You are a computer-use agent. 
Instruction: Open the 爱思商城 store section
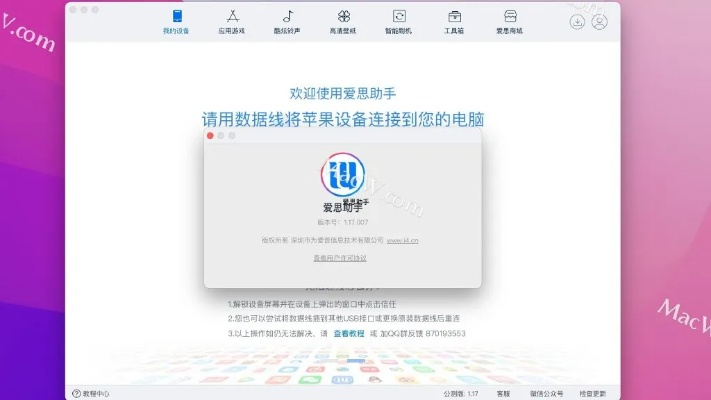tap(510, 22)
